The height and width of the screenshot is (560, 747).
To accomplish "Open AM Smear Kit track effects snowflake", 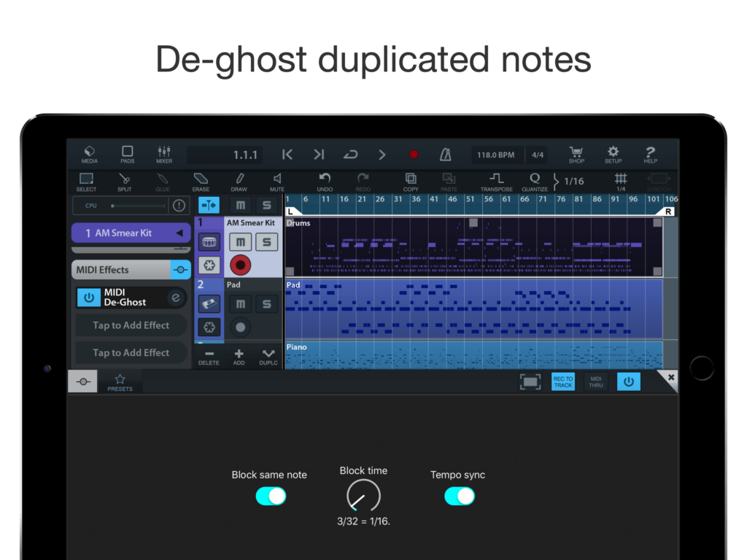I will coord(209,265).
